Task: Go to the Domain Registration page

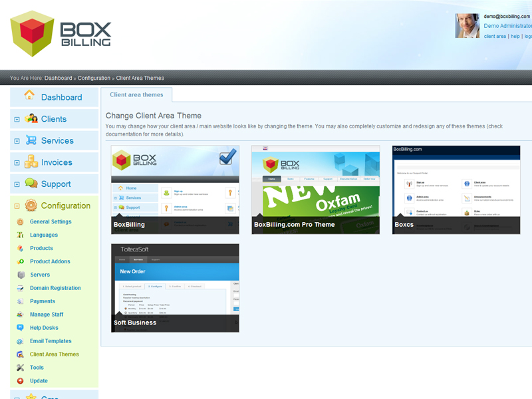Action: tap(55, 288)
